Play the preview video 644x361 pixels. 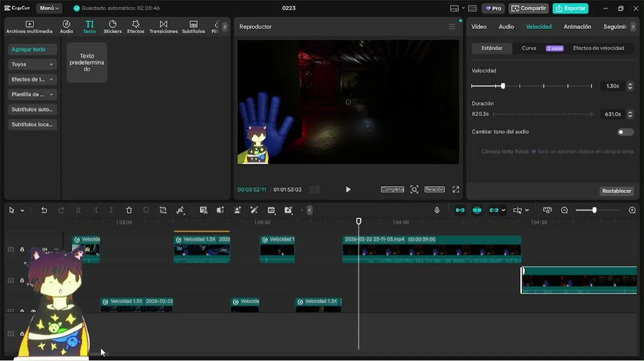pyautogui.click(x=348, y=190)
